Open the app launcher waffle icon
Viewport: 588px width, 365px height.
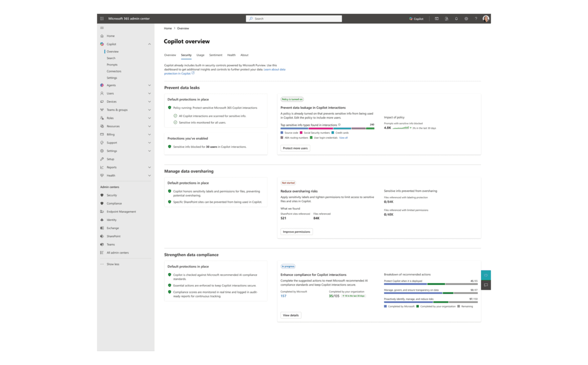102,19
